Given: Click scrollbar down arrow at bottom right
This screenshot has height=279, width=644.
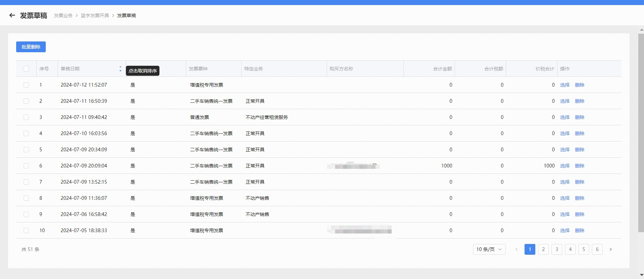Looking at the screenshot, I should (641, 275).
